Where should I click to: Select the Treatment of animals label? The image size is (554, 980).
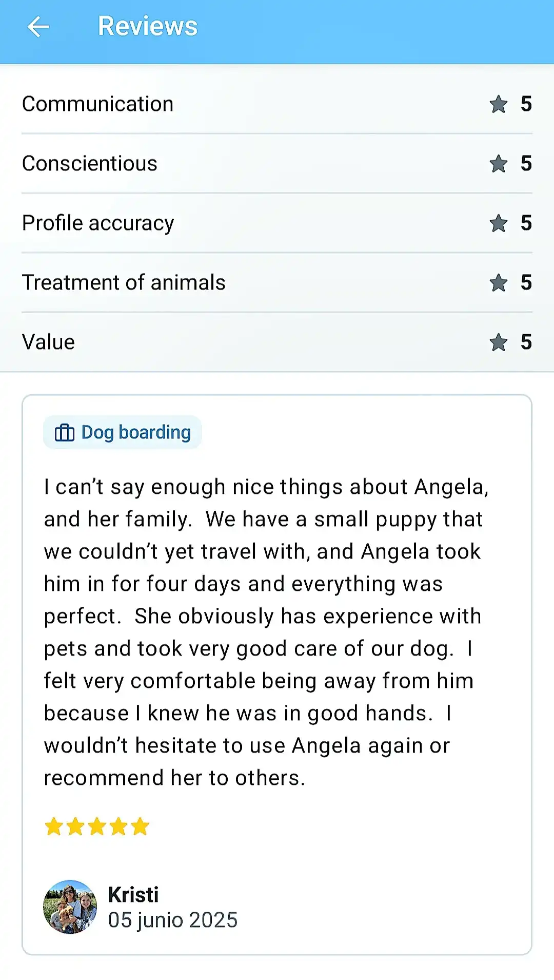[x=124, y=283]
